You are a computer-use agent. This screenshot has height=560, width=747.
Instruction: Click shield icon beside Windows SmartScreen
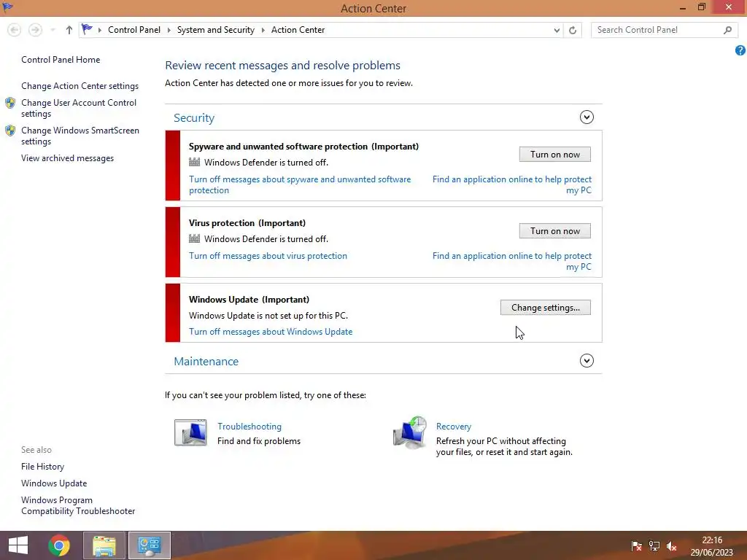10,131
